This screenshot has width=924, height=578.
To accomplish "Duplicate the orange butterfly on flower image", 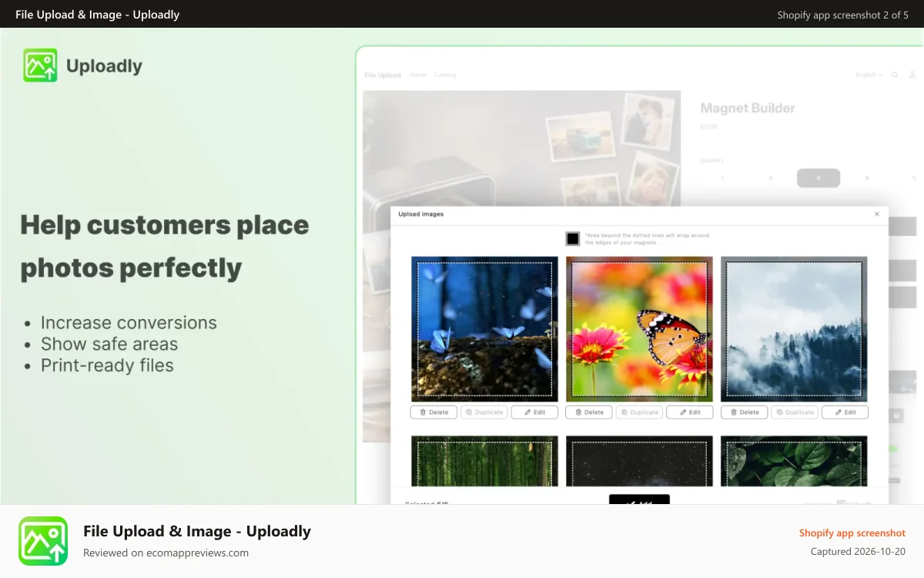I will coord(640,412).
